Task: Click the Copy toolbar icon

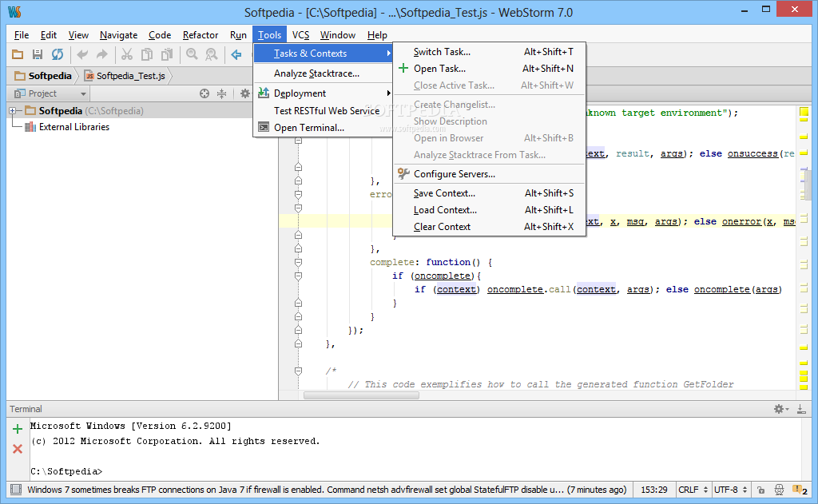Action: pos(147,54)
